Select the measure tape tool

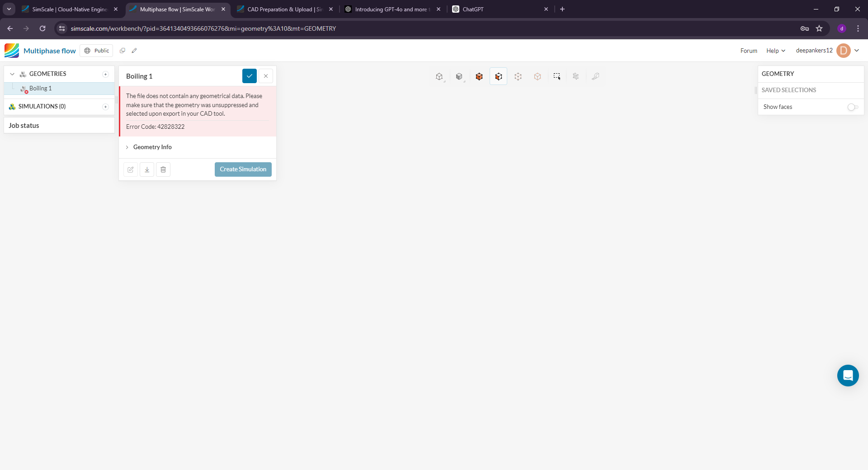coord(596,76)
